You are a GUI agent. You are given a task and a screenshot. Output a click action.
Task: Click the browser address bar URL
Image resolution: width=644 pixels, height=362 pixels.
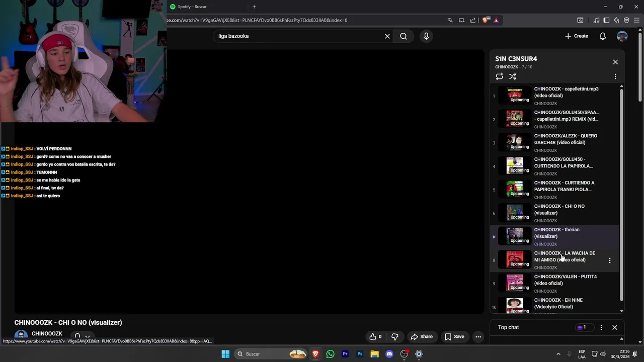[257, 20]
